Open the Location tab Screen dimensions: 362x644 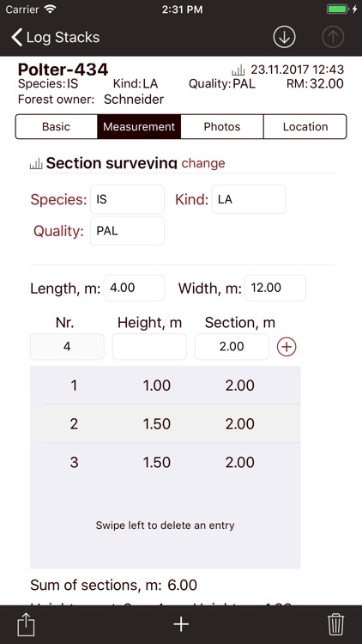pos(305,126)
